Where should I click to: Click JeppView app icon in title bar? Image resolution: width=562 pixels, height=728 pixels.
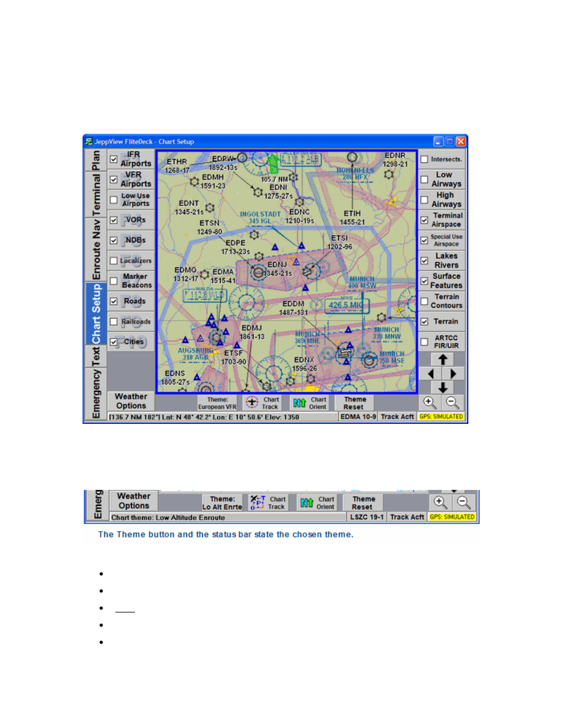[x=89, y=141]
